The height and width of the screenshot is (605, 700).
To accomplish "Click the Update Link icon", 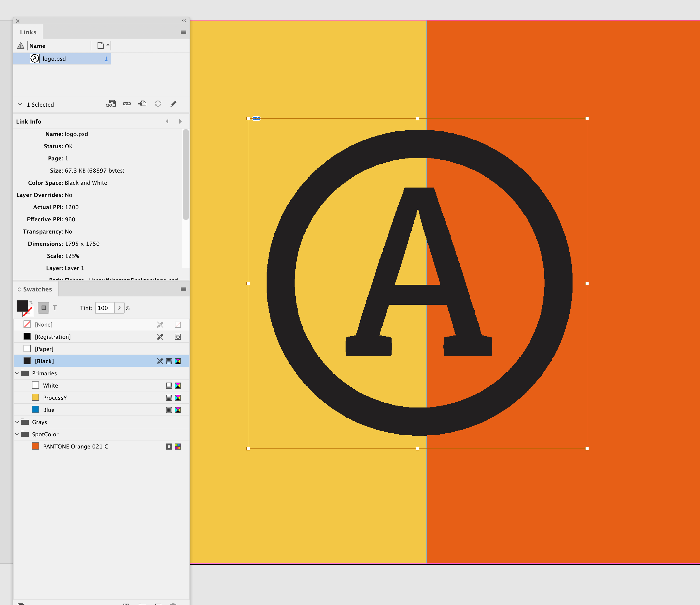I will 158,104.
